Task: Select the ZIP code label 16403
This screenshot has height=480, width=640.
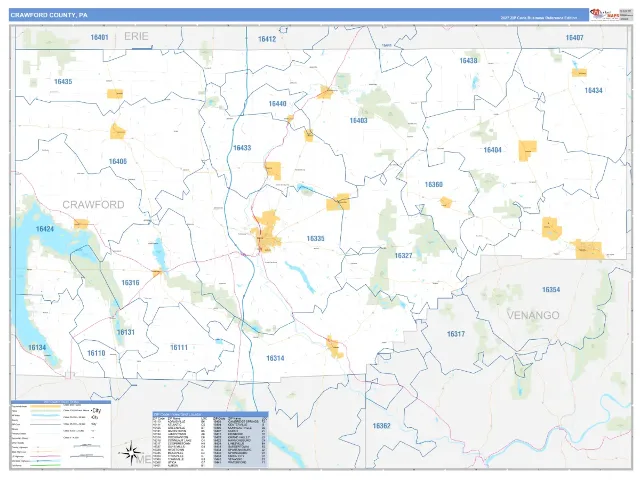Action: tap(358, 120)
